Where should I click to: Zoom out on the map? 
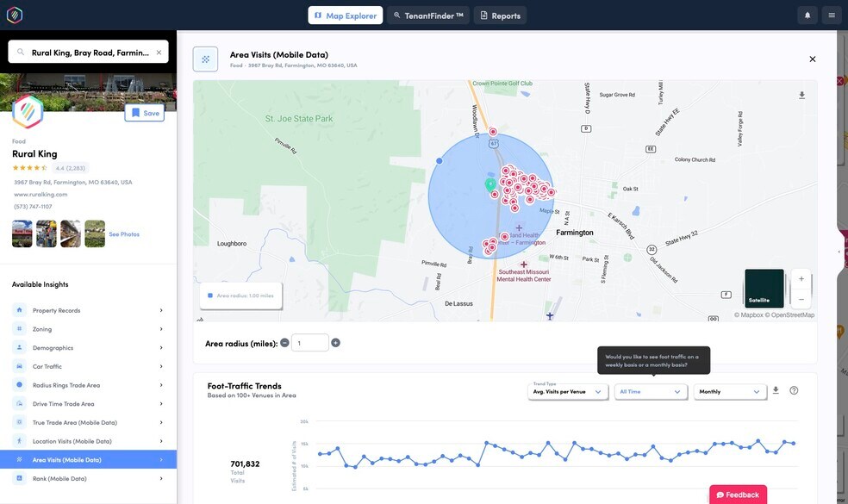pos(801,299)
